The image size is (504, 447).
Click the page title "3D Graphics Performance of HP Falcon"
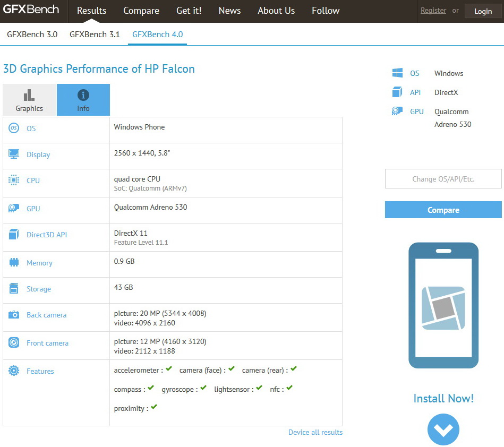pyautogui.click(x=99, y=69)
